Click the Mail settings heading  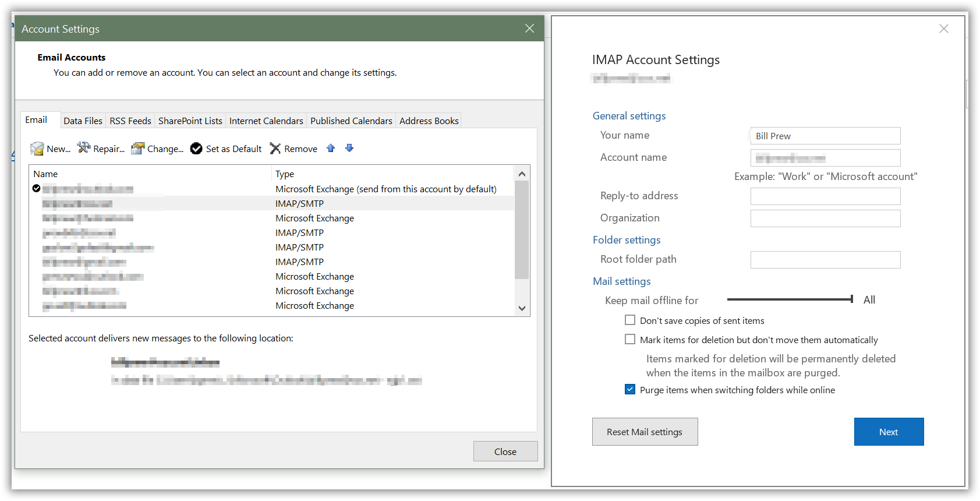pos(622,281)
